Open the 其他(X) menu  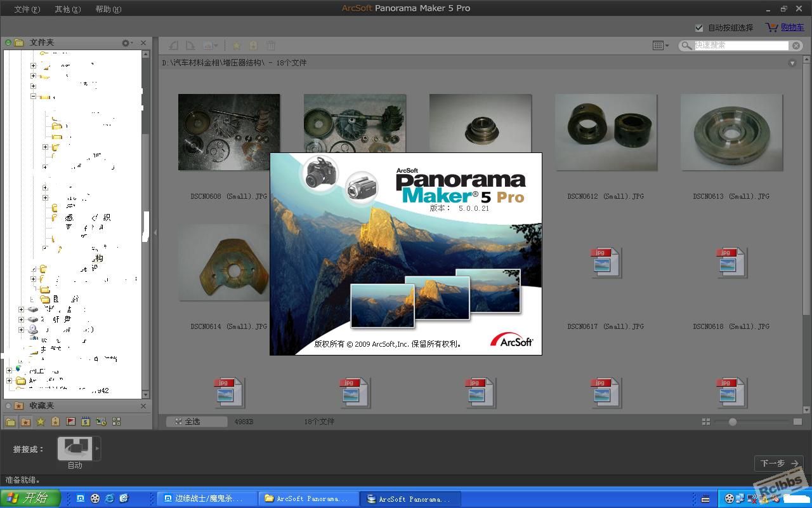point(68,9)
